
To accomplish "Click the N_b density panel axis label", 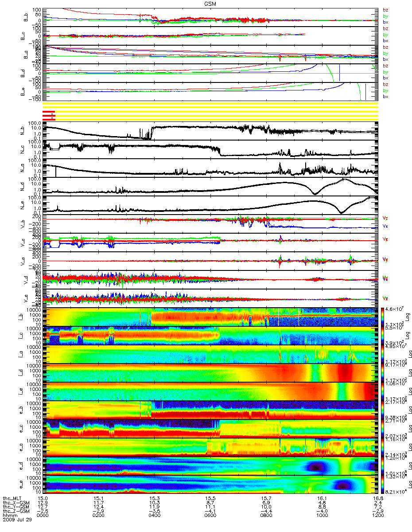I will click(x=22, y=131).
